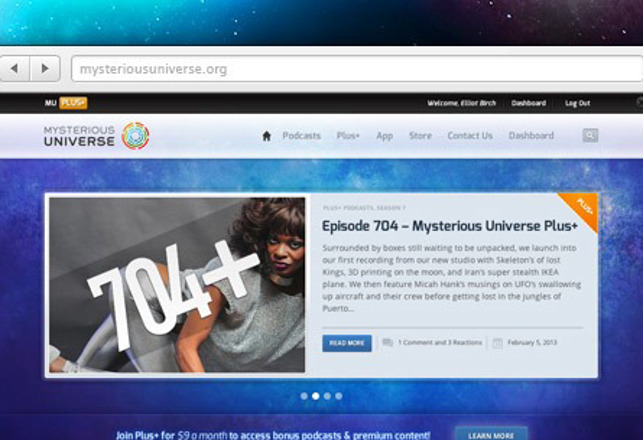
Task: Open the 704+ episode featured image
Action: (x=177, y=285)
